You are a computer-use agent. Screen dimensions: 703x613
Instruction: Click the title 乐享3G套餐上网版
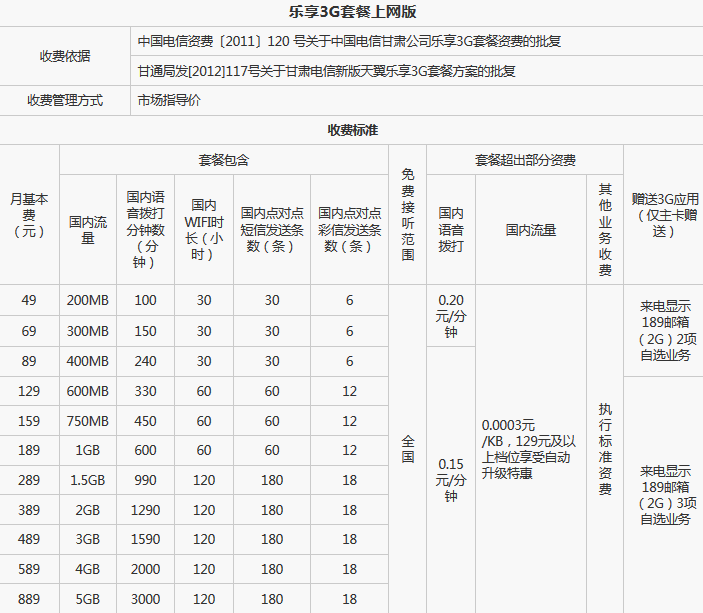(x=352, y=12)
